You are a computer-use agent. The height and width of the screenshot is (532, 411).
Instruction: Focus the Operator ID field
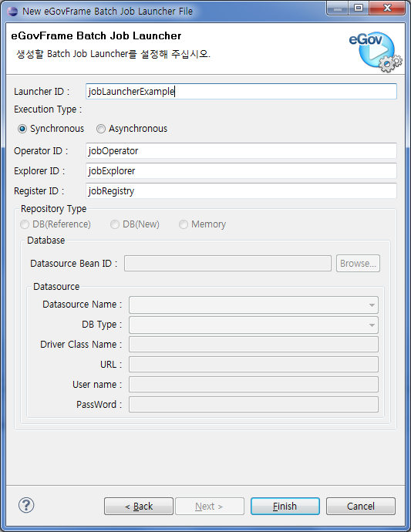(x=241, y=150)
